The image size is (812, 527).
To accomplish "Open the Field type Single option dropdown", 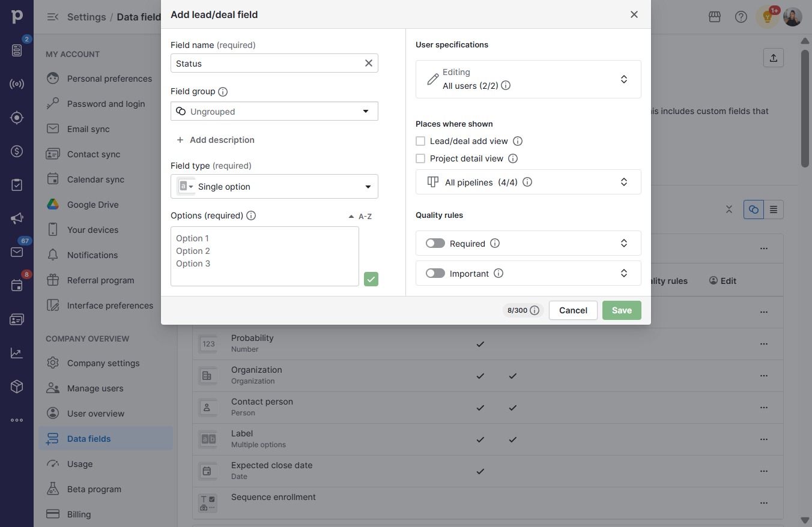I will tap(274, 187).
